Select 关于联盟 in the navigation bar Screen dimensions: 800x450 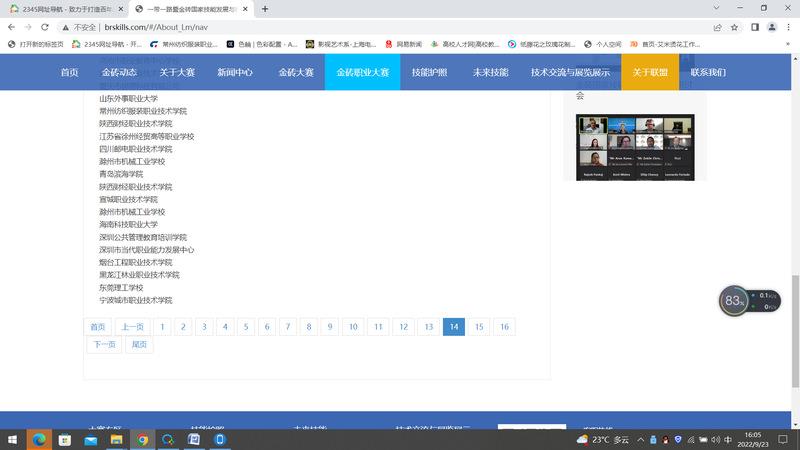click(650, 72)
